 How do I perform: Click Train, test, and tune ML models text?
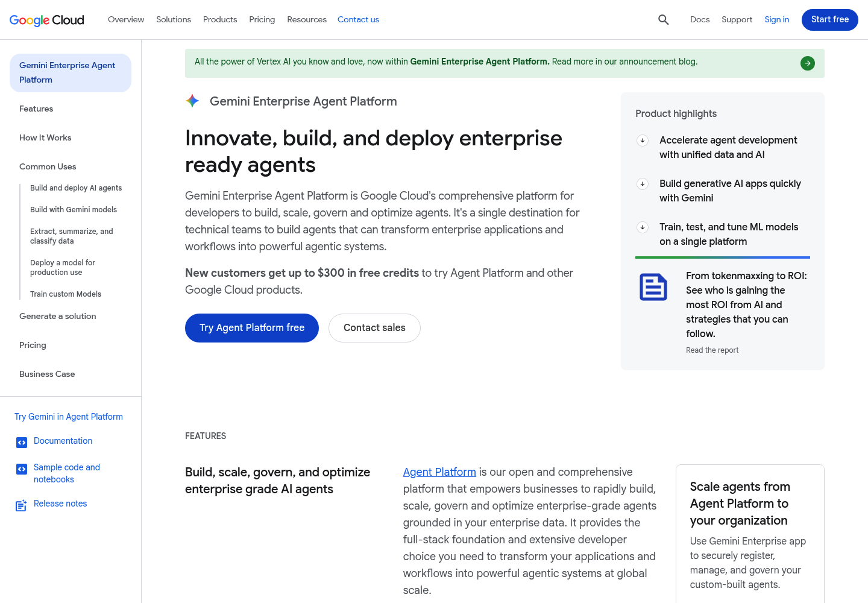click(729, 235)
